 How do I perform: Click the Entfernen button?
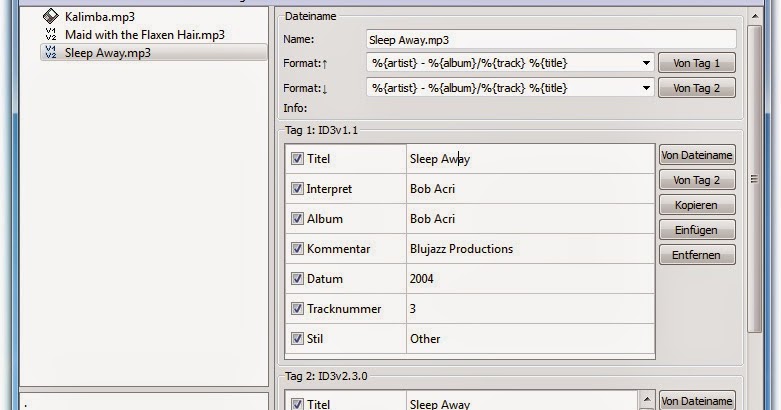[697, 255]
